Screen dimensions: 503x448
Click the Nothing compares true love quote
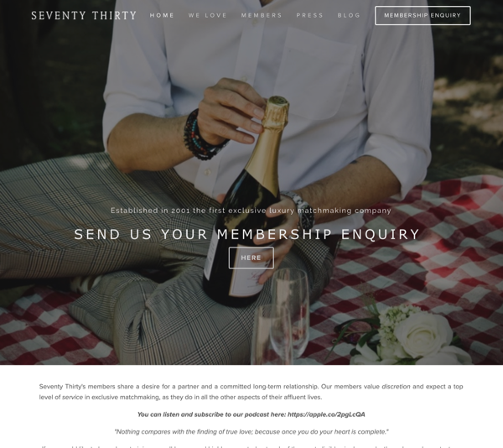(251, 431)
